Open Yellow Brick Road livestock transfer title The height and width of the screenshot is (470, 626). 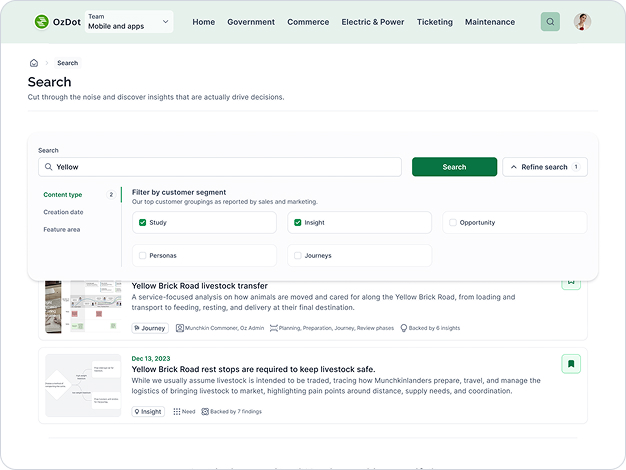(200, 286)
